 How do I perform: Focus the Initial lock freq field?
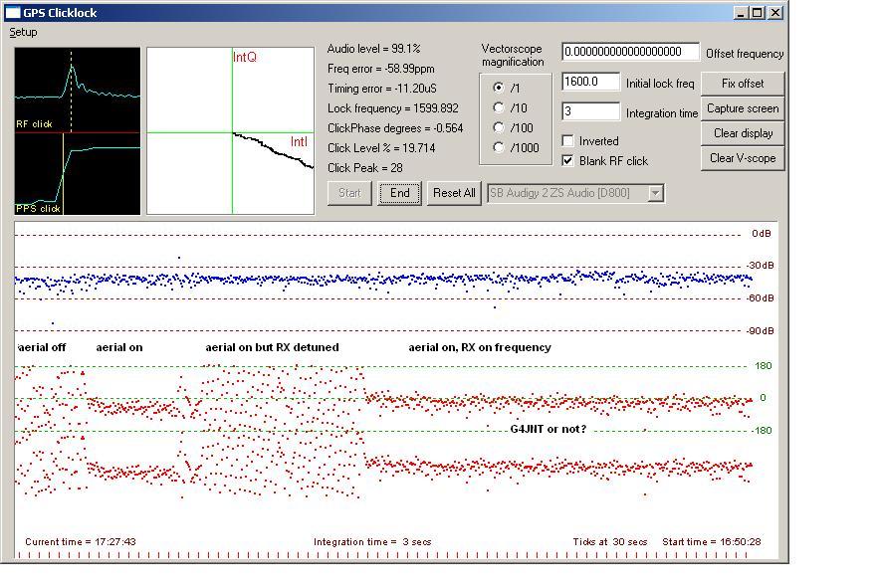coord(591,83)
